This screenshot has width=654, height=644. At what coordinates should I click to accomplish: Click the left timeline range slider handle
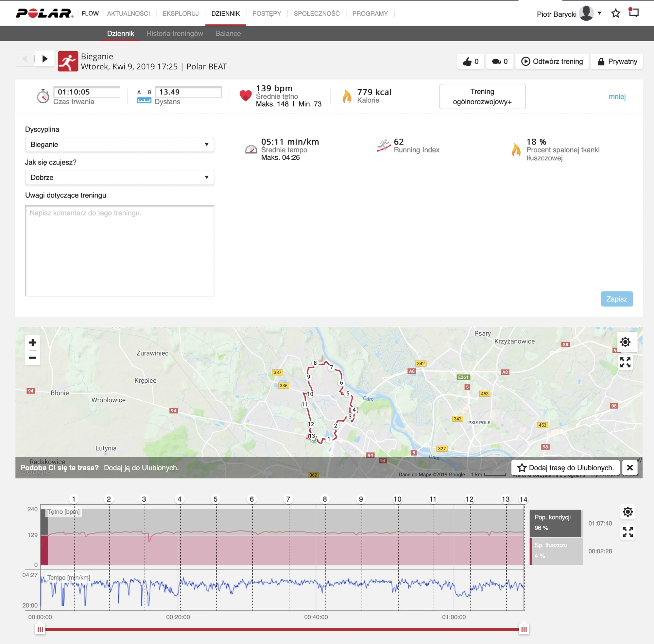point(40,629)
